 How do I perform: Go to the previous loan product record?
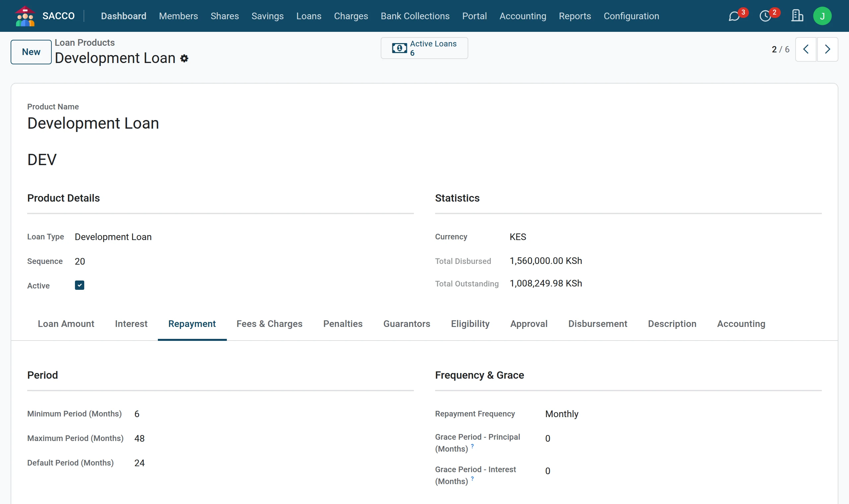806,49
